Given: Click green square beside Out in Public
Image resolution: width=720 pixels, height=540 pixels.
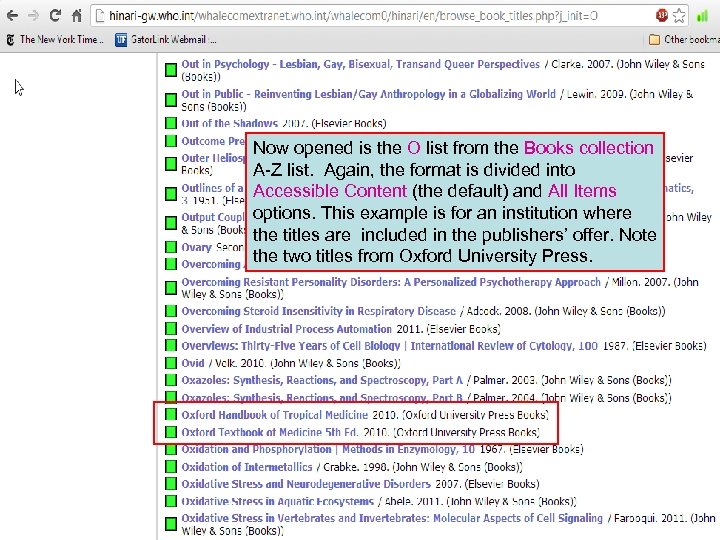Looking at the screenshot, I should 171,100.
